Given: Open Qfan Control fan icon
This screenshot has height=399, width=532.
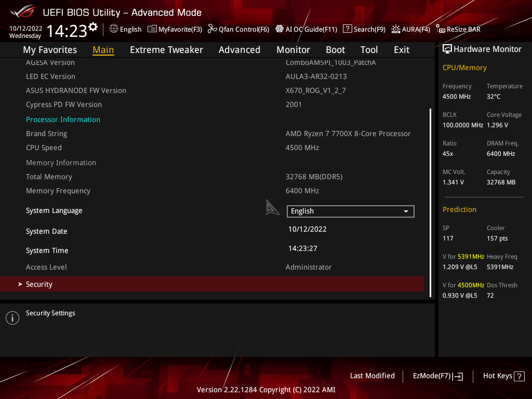Looking at the screenshot, I should click(212, 29).
